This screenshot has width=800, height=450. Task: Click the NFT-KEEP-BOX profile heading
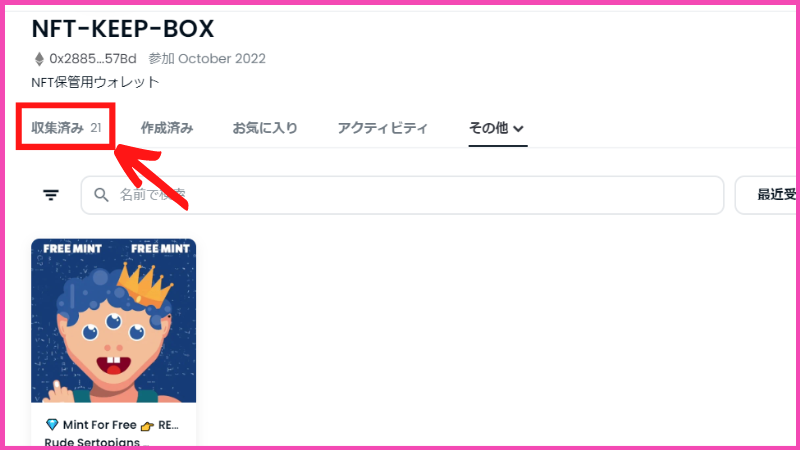(x=123, y=29)
